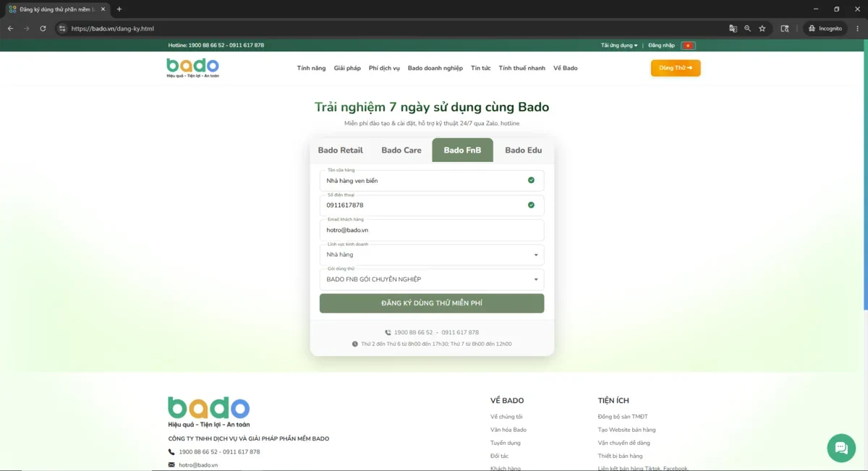
Task: Open Tin tức menu item
Action: 480,68
